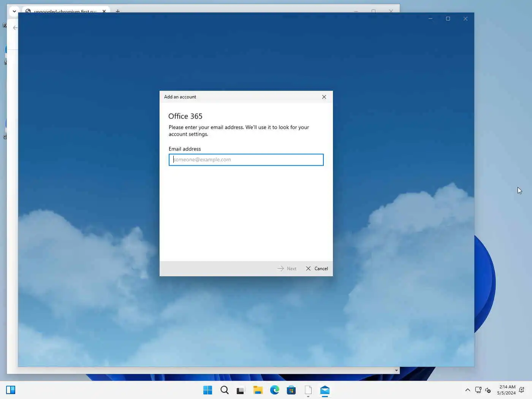Click the Email address input field

click(x=246, y=160)
